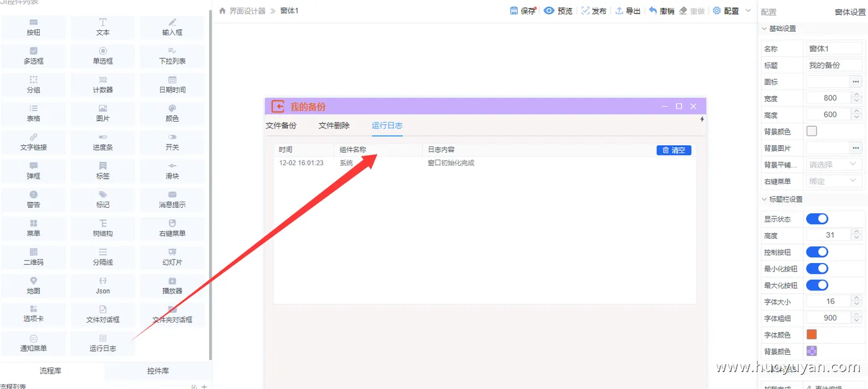This screenshot has width=868, height=389.
Task: Expand the arrow next to 配置
Action: (748, 11)
